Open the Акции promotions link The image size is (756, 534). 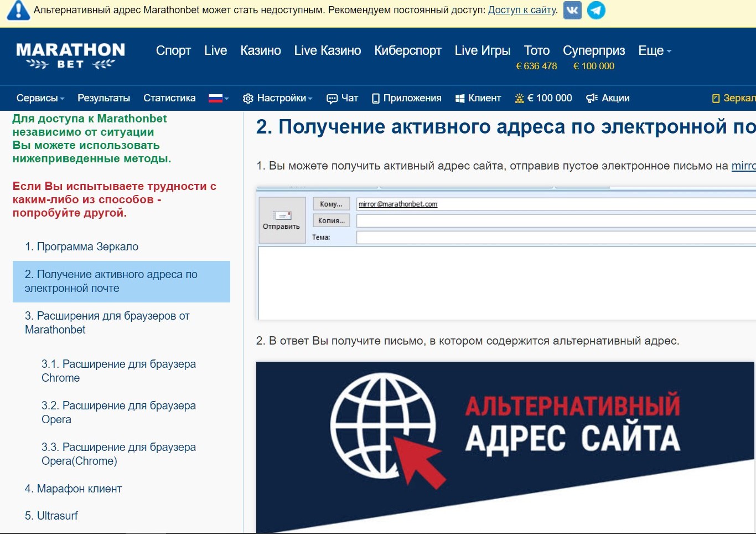[615, 98]
